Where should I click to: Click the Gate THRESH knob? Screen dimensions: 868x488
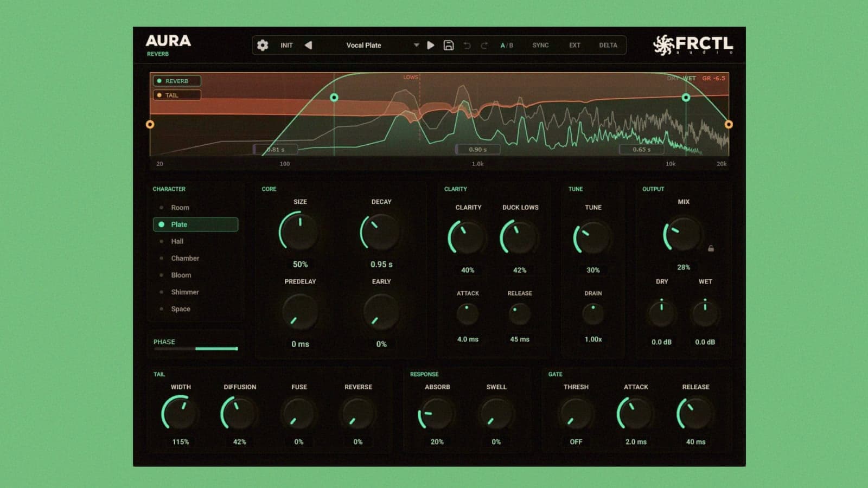point(576,414)
